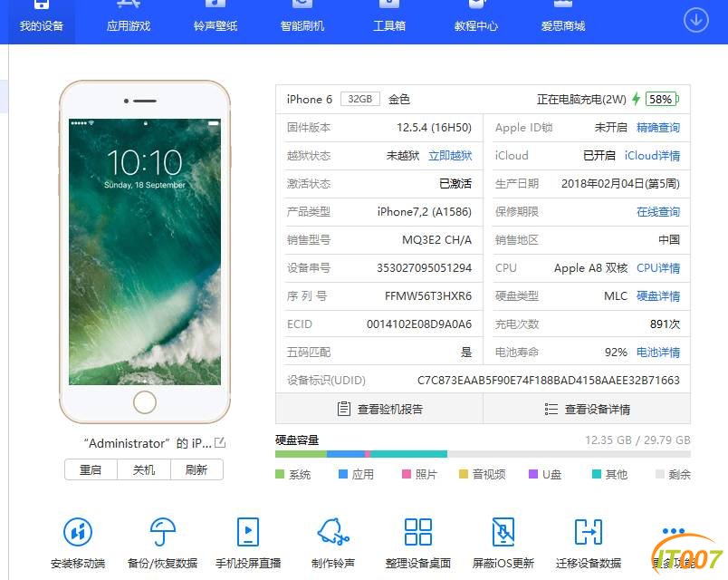This screenshot has height=580, width=728.
Task: Click the pink 照片 legend swatch
Action: (x=407, y=474)
